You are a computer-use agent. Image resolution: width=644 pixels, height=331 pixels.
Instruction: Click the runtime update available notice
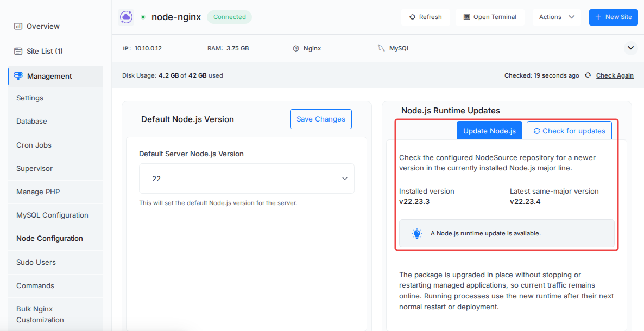(x=507, y=233)
